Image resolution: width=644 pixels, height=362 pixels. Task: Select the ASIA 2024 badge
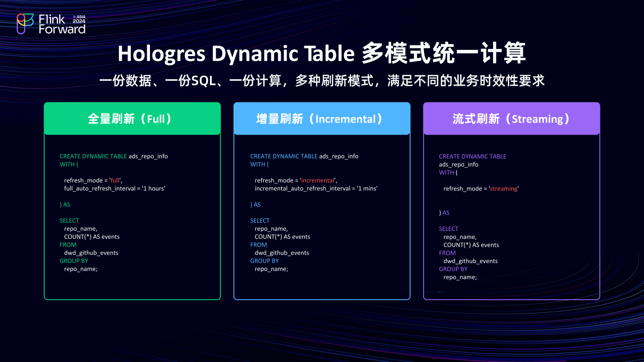79,19
